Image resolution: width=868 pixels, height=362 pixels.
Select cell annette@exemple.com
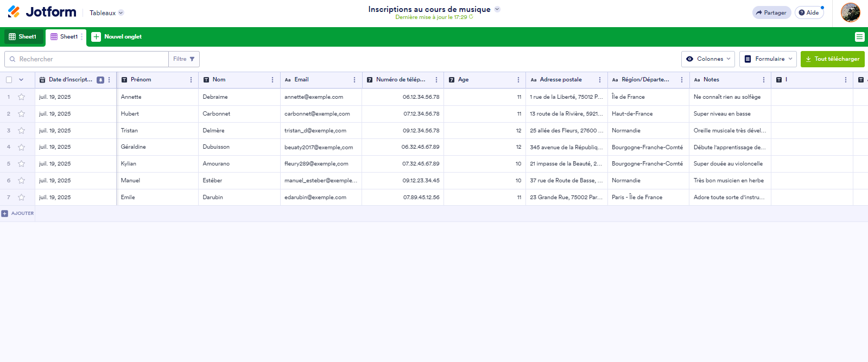pos(321,97)
